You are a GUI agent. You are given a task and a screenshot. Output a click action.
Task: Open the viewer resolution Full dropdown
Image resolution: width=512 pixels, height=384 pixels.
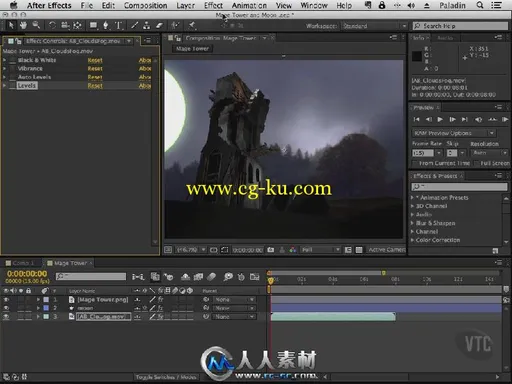click(320, 250)
